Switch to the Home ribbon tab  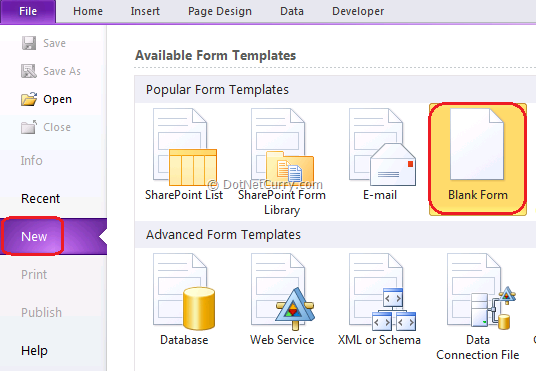(x=88, y=11)
